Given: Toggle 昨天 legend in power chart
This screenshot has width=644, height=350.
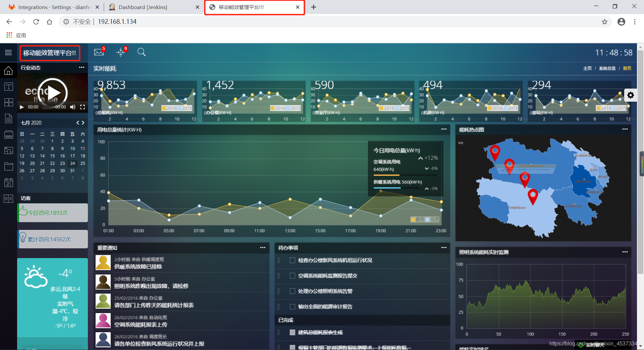Looking at the screenshot, I should (418, 219).
